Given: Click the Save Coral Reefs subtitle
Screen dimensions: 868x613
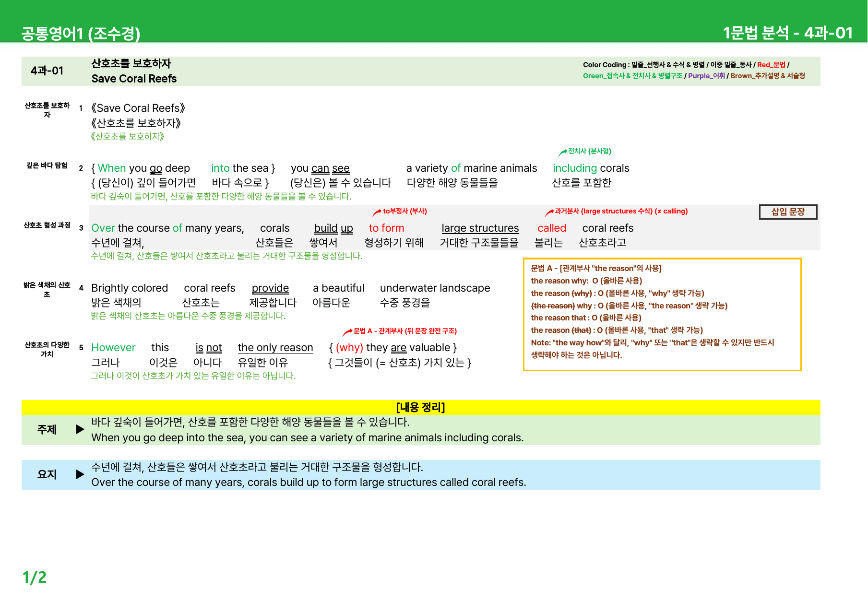Looking at the screenshot, I should tap(134, 79).
